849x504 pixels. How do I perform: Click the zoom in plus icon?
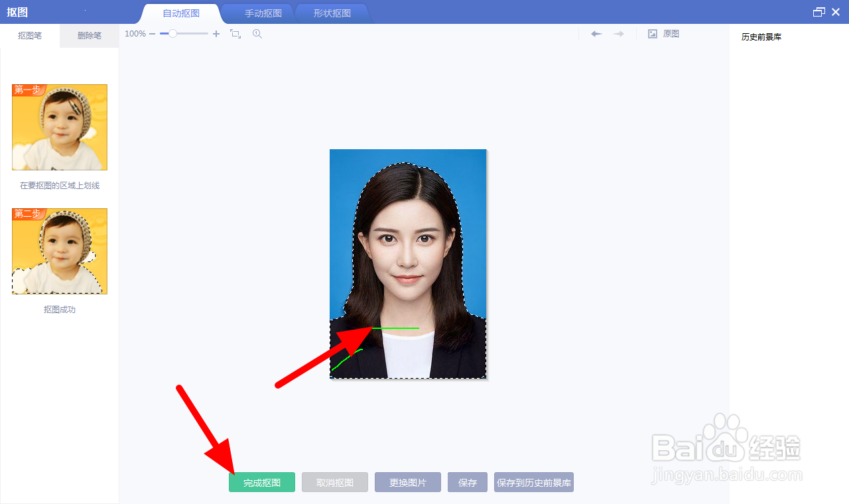(x=216, y=34)
